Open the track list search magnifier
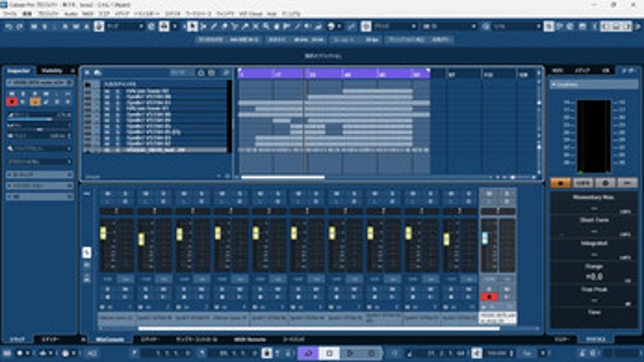This screenshot has height=362, width=644. coord(226,73)
